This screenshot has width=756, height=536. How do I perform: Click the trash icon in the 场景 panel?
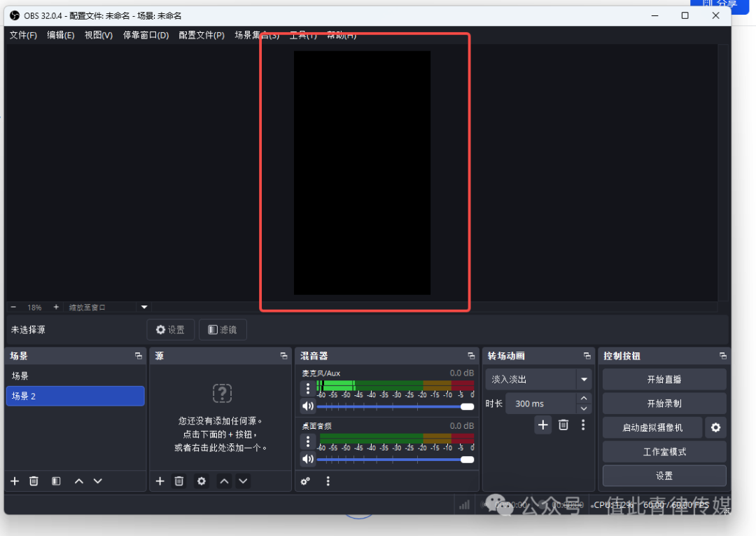[x=34, y=481]
